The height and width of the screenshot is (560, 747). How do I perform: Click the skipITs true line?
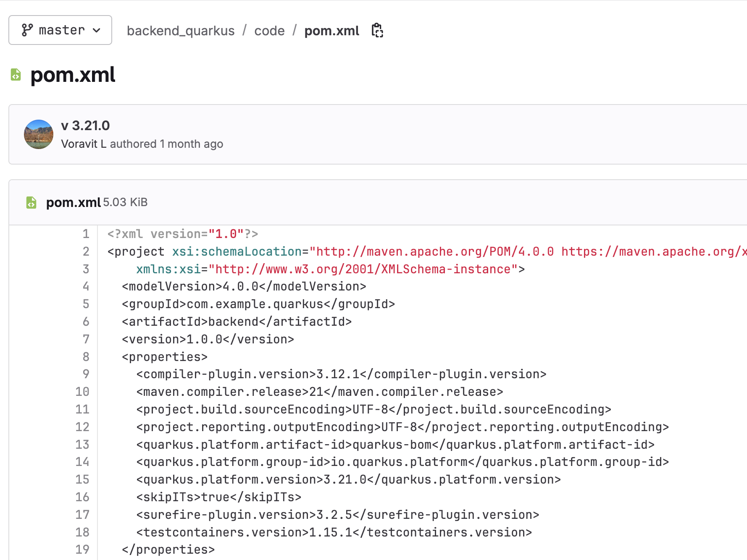219,497
